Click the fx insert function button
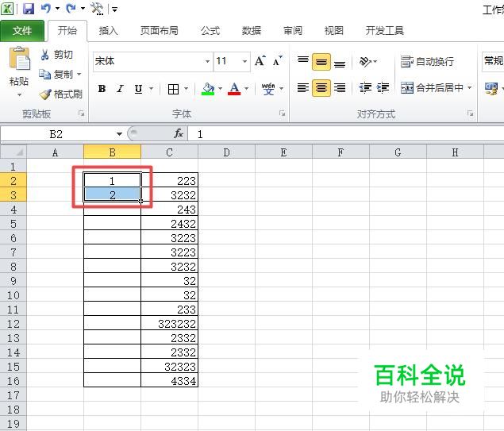This screenshot has height=431, width=504. 179,133
